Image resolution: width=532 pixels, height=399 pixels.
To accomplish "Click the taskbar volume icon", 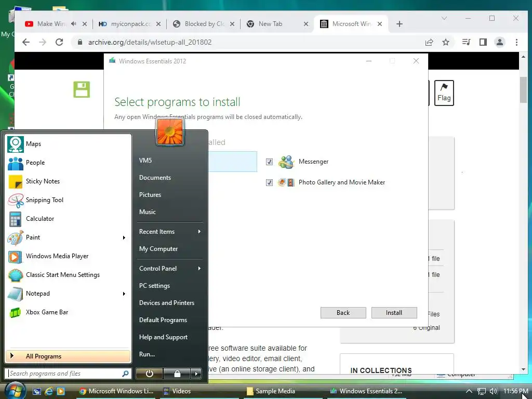I will [494, 391].
